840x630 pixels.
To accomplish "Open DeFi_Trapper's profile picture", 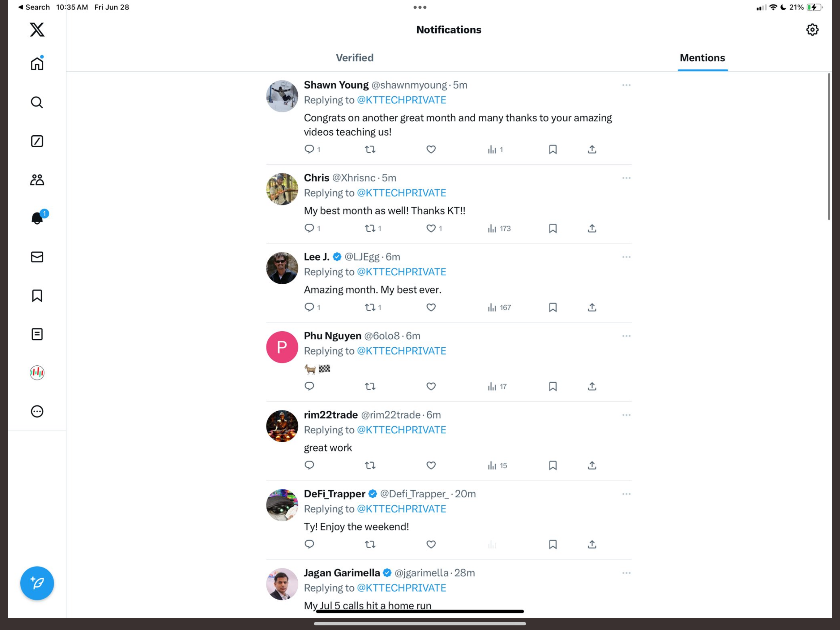I will pyautogui.click(x=282, y=505).
